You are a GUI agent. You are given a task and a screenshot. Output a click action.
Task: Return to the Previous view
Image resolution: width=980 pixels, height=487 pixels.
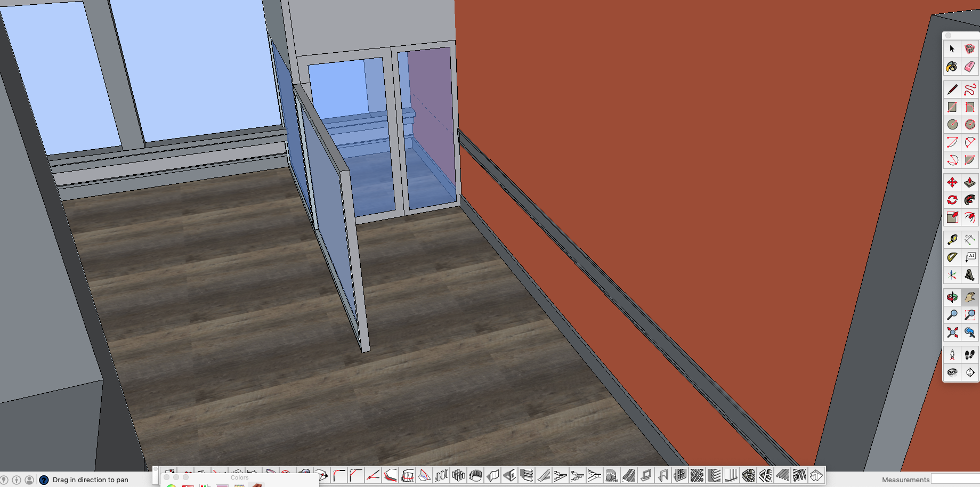pyautogui.click(x=970, y=333)
